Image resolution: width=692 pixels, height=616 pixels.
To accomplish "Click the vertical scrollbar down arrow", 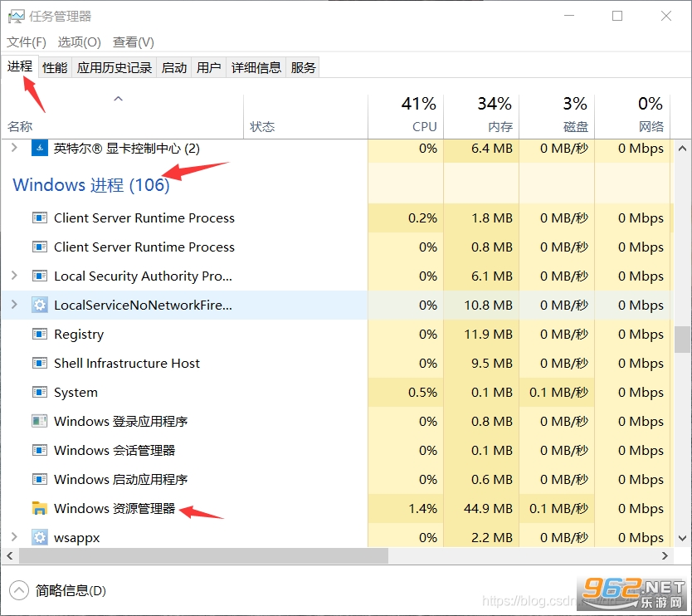I will click(682, 538).
